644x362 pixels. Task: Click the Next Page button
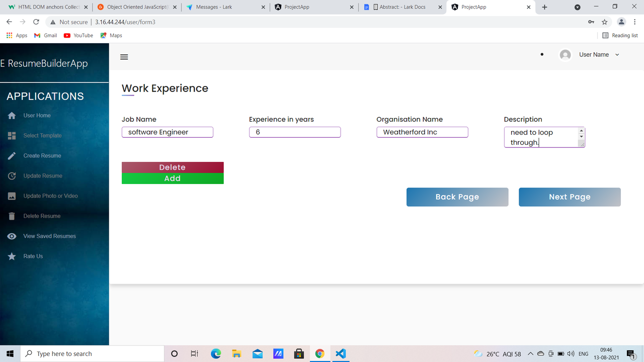(570, 197)
